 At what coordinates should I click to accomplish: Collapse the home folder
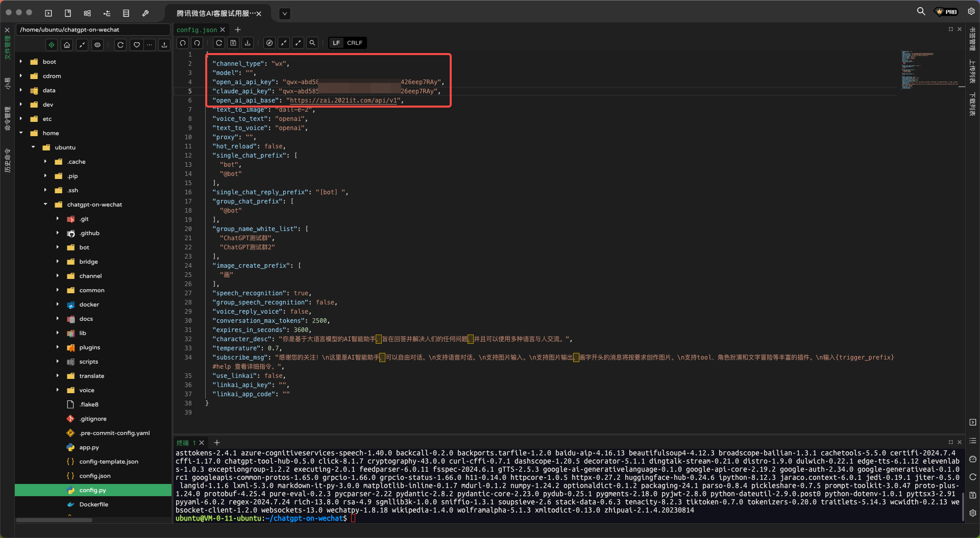point(21,133)
